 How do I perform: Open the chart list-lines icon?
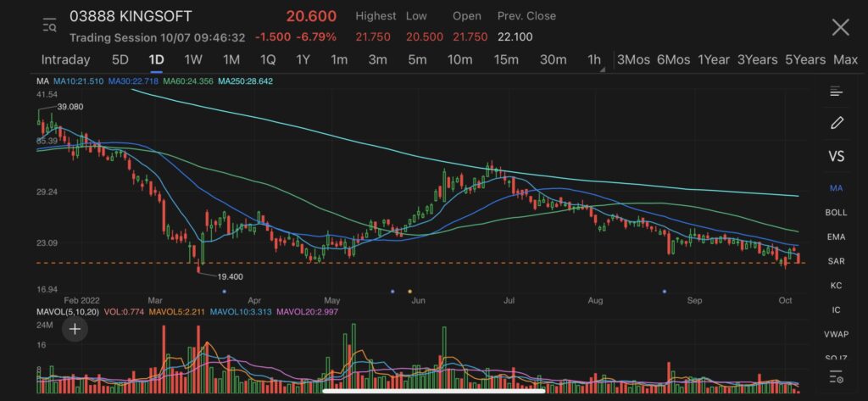[x=836, y=92]
